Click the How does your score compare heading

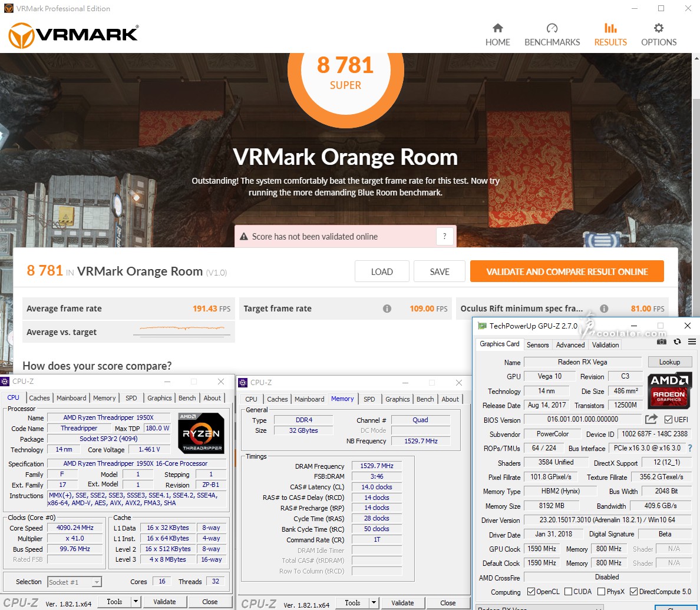[x=97, y=366]
